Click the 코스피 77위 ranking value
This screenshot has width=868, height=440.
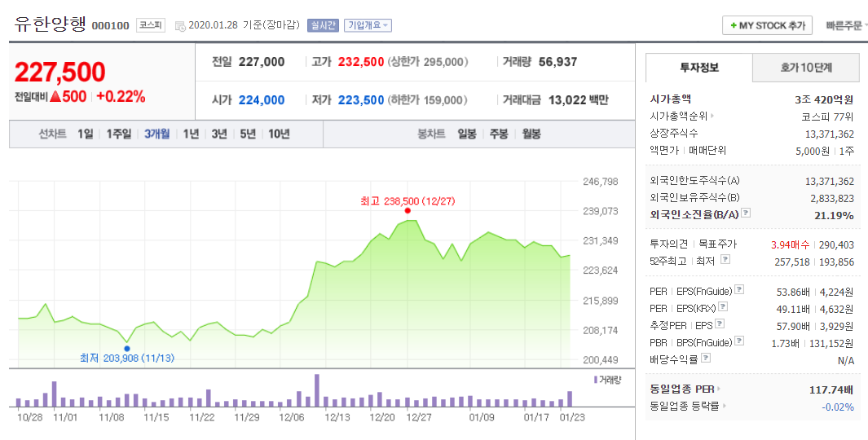827,117
